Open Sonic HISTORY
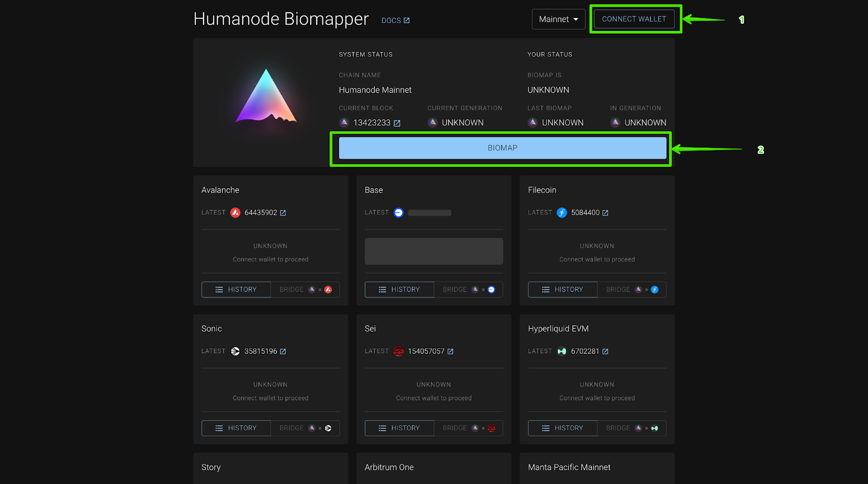This screenshot has height=484, width=868. click(x=236, y=428)
